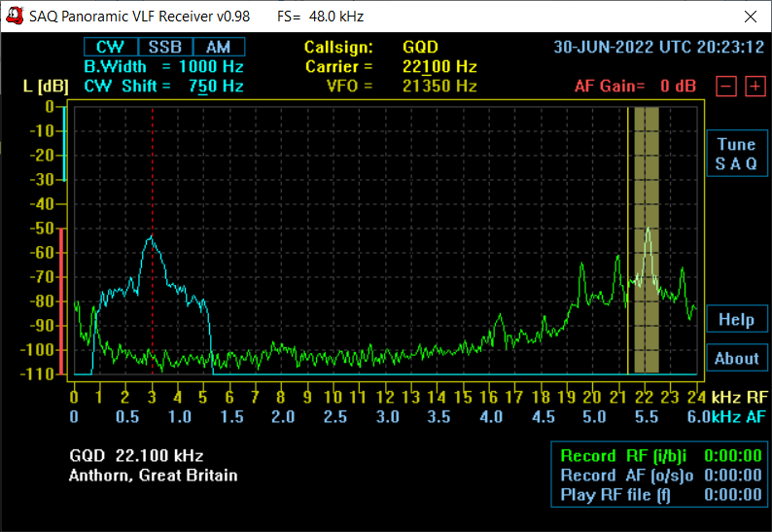
Task: Click the application icon in title bar
Action: coord(14,17)
